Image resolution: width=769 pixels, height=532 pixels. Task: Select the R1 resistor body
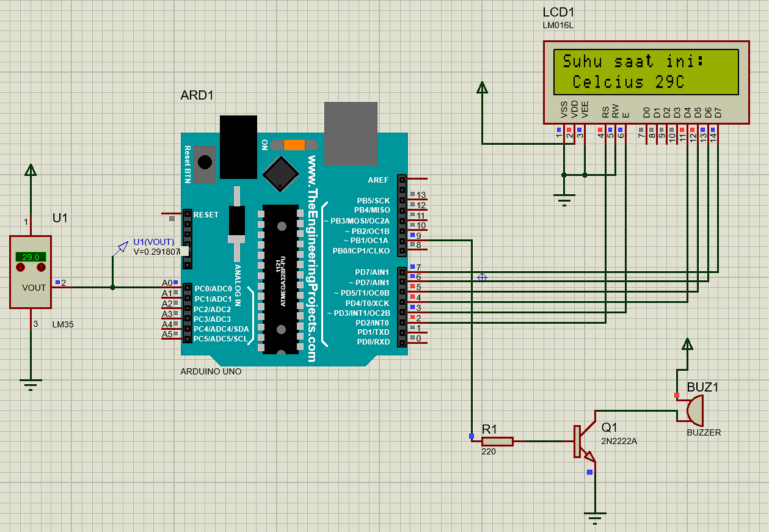coord(497,442)
